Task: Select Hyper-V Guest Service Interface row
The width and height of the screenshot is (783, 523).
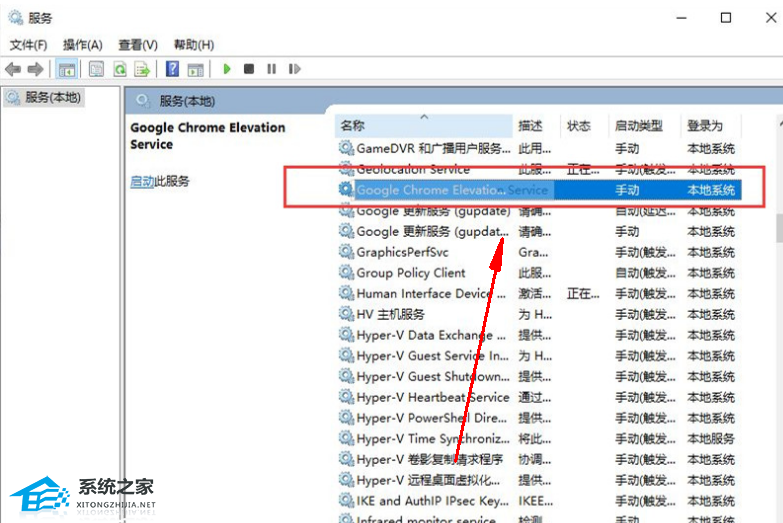Action: [538, 356]
